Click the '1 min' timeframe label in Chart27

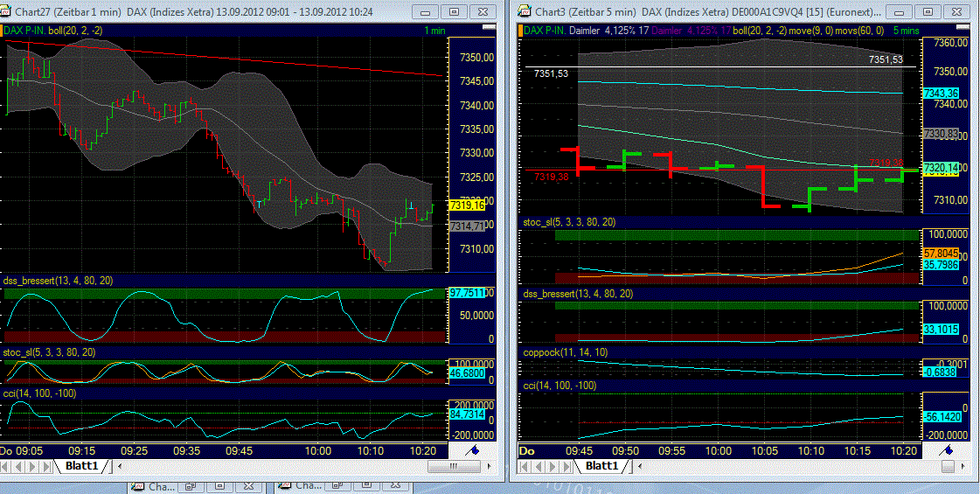[x=435, y=30]
